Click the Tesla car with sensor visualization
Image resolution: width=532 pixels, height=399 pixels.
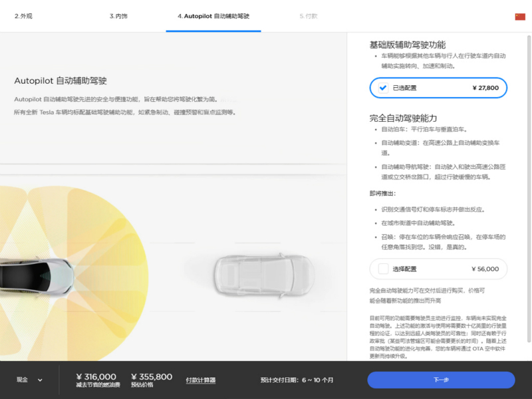(37, 277)
